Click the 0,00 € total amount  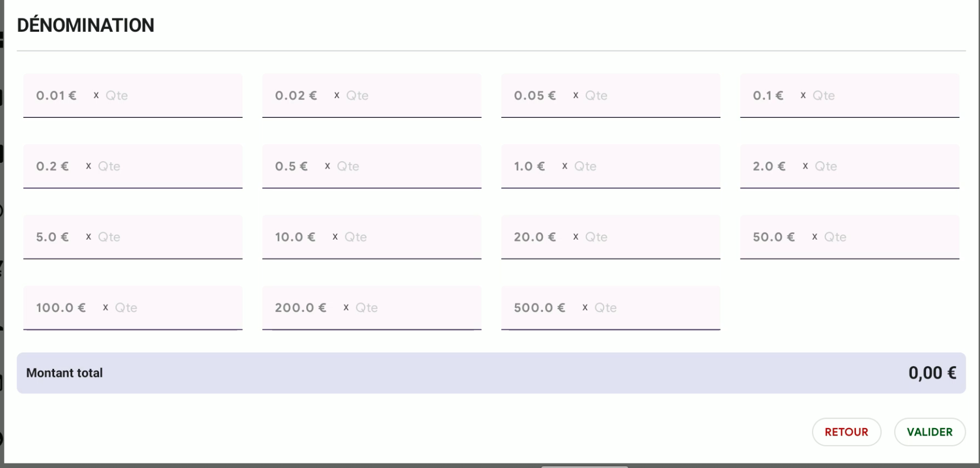(932, 373)
